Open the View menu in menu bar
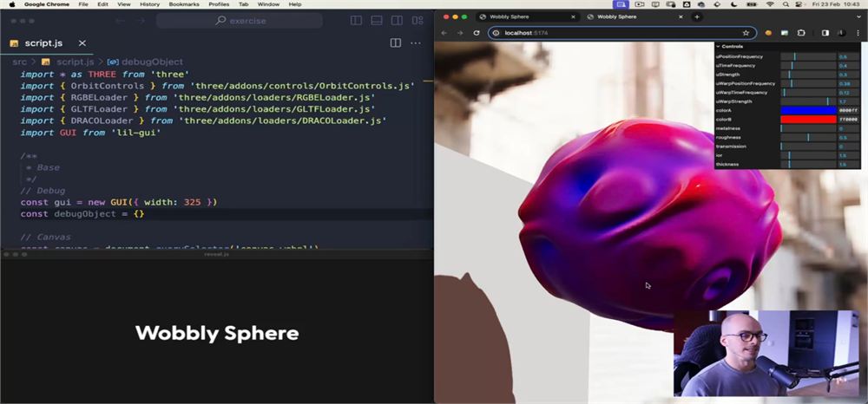 point(124,3)
